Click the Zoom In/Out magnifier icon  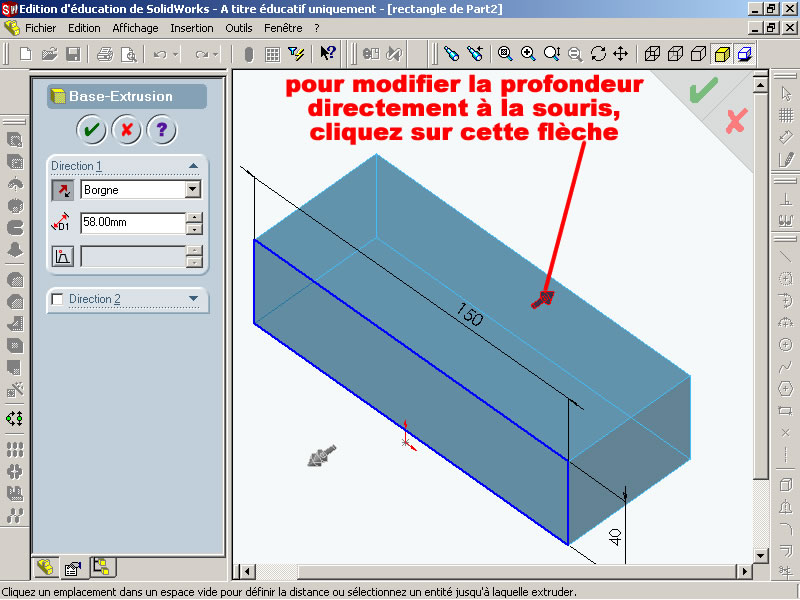pyautogui.click(x=552, y=54)
